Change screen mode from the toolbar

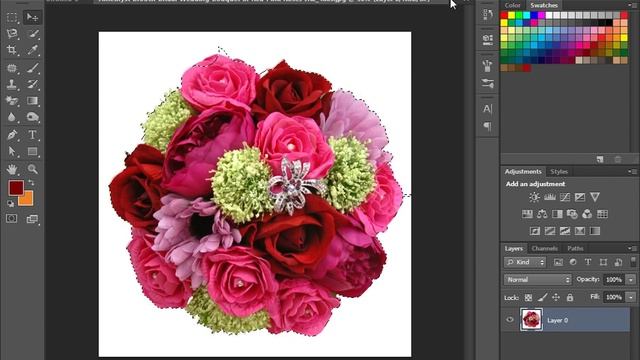pos(32,219)
